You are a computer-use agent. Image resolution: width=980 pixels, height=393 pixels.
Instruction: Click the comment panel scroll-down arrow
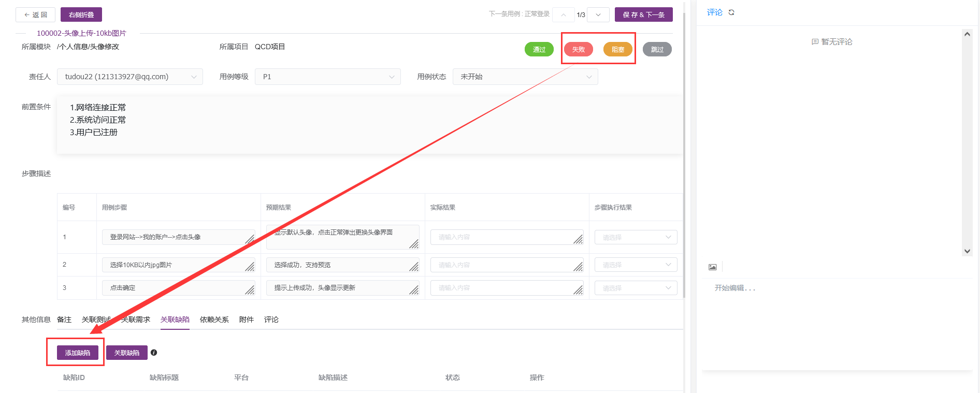point(967,251)
